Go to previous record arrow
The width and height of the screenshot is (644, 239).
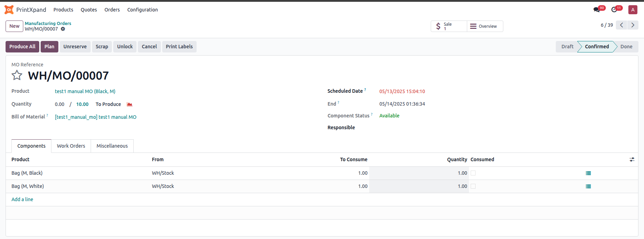coord(621,25)
